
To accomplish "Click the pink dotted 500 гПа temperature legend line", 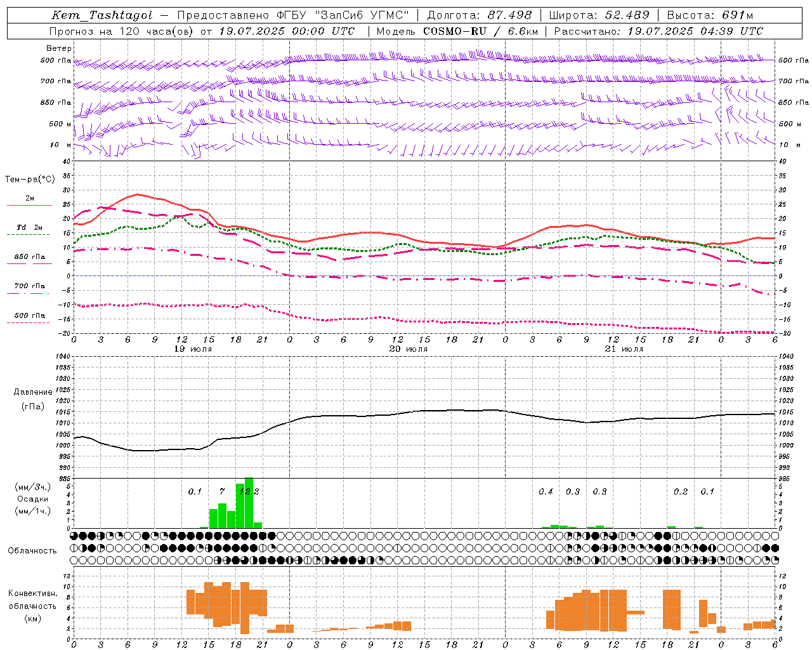I will click(x=28, y=323).
